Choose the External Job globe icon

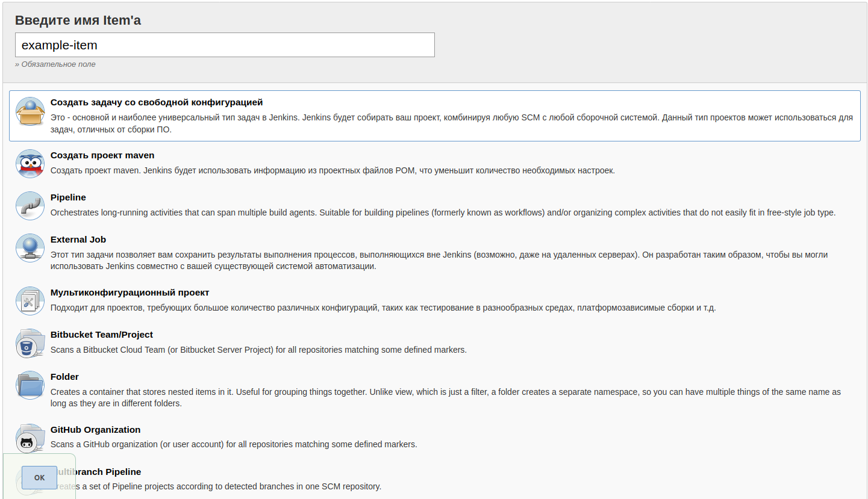(30, 248)
